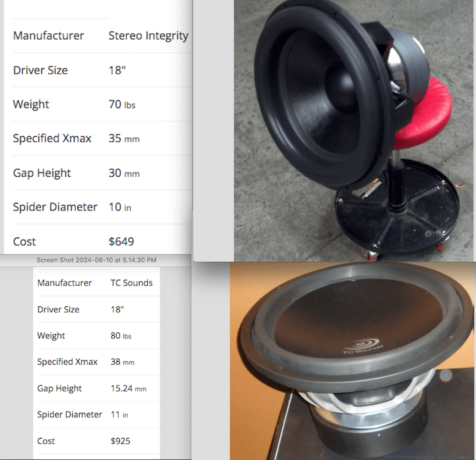Click Driver Size label in TC Sounds table
The height and width of the screenshot is (460, 476).
point(58,309)
